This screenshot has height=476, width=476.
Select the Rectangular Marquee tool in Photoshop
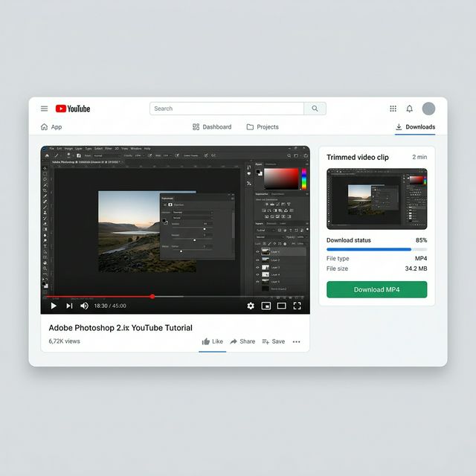(x=45, y=174)
